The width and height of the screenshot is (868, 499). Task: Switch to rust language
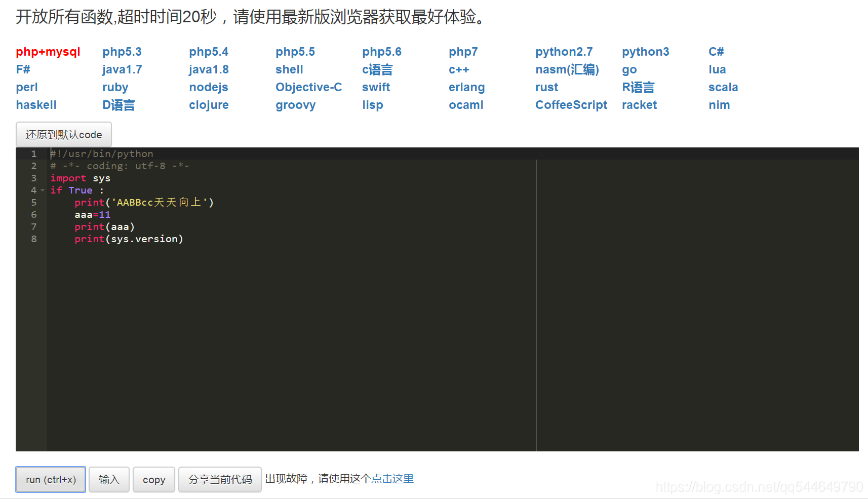(546, 87)
